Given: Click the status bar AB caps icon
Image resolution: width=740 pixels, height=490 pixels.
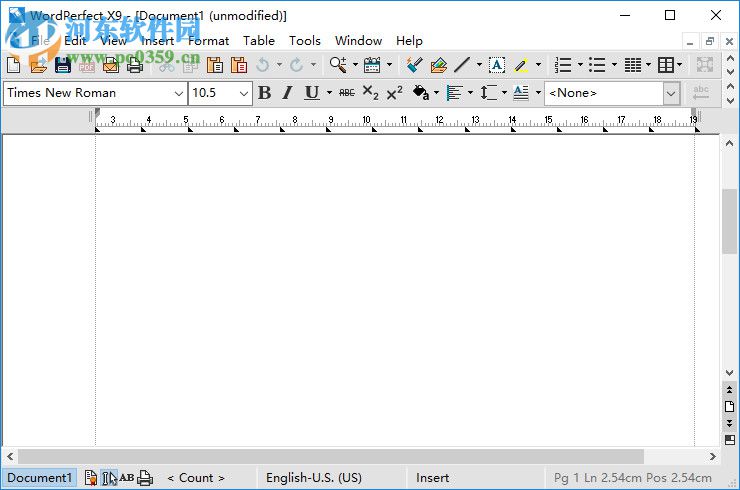Looking at the screenshot, I should [x=126, y=478].
